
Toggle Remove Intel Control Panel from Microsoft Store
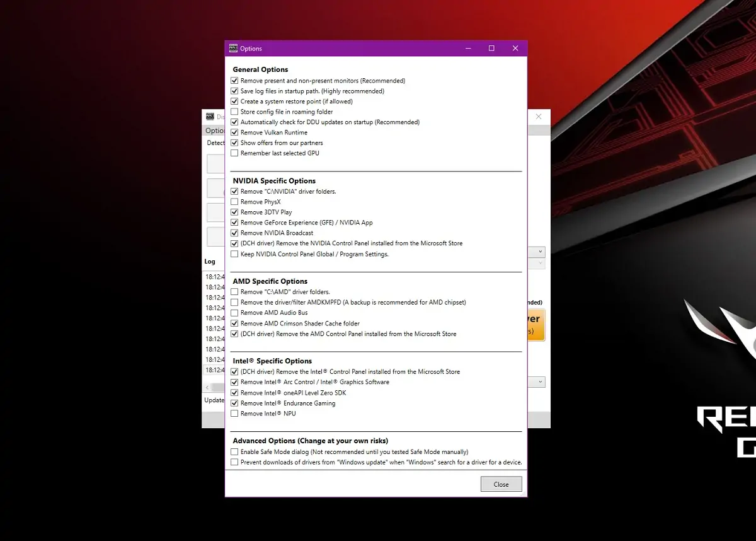tap(234, 372)
